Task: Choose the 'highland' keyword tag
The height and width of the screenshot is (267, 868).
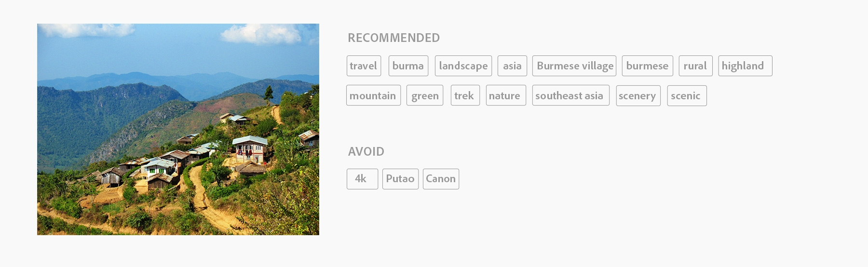Action: pos(745,66)
